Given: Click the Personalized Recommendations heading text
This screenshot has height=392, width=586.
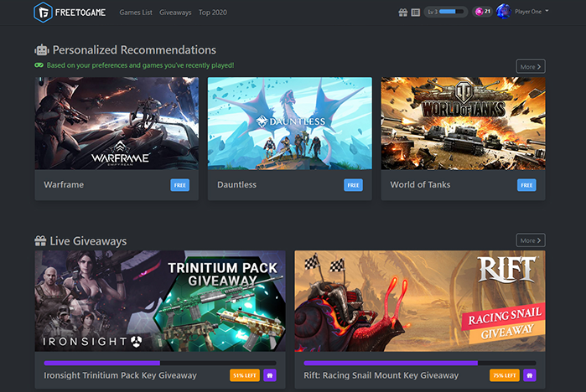Looking at the screenshot, I should tap(134, 50).
